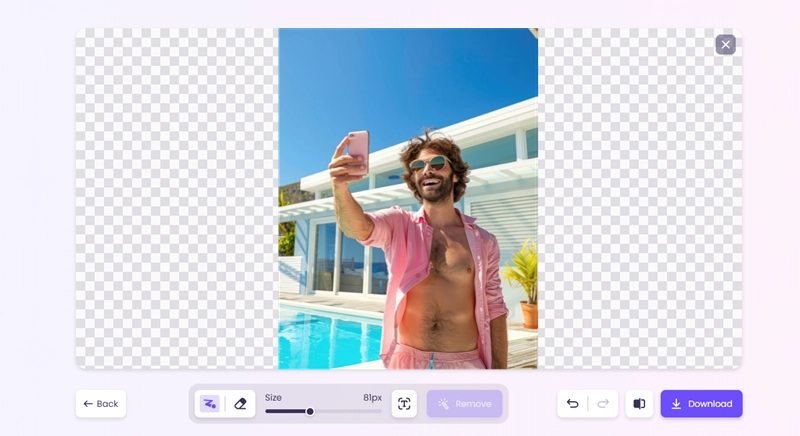Click the selfie photo on the canvas
This screenshot has height=436, width=800.
[x=408, y=198]
